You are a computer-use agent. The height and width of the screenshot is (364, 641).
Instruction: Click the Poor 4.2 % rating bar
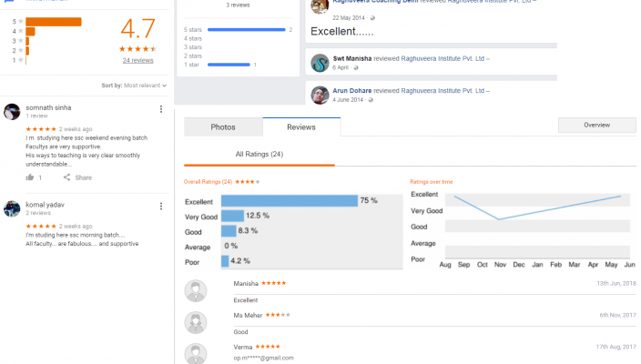(225, 261)
